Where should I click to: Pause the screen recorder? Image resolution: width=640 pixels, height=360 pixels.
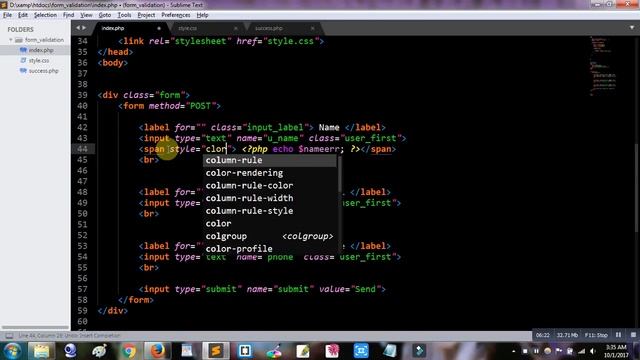pos(618,335)
